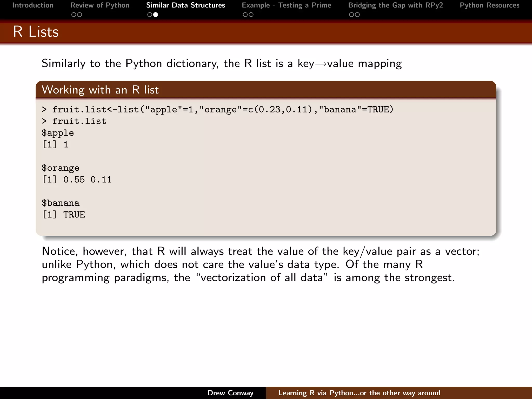532x399 pixels.
Task: Jump to Review of Python section
Action: tap(100, 5)
